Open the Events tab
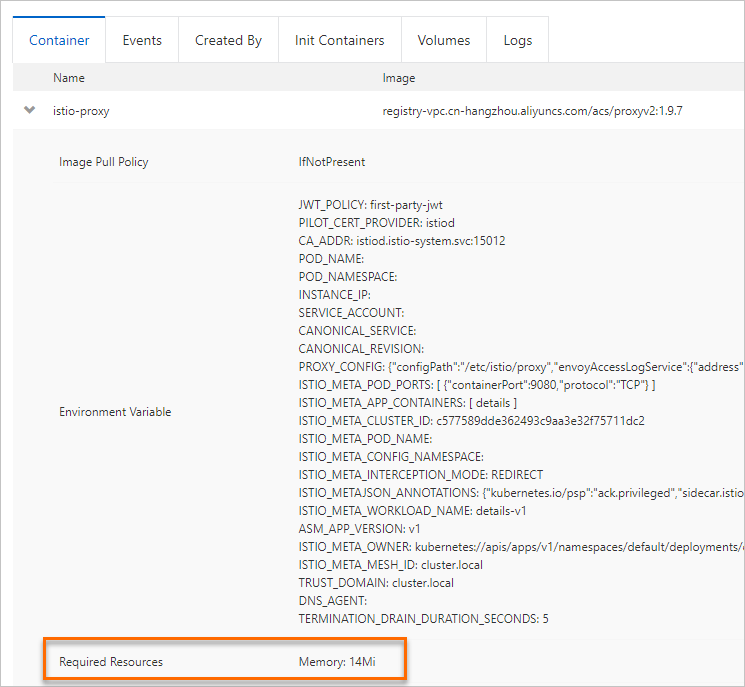 pos(142,40)
